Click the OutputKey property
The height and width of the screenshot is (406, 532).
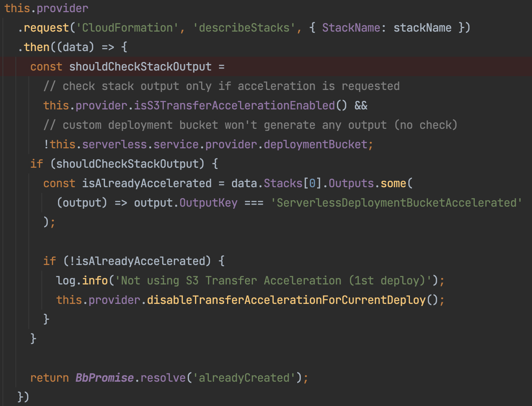[x=208, y=203]
